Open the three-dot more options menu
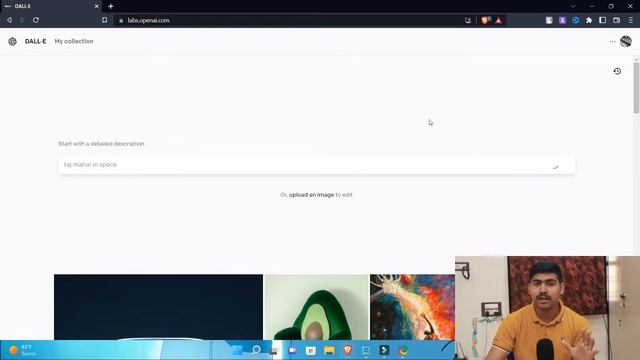The height and width of the screenshot is (360, 640). (x=612, y=42)
